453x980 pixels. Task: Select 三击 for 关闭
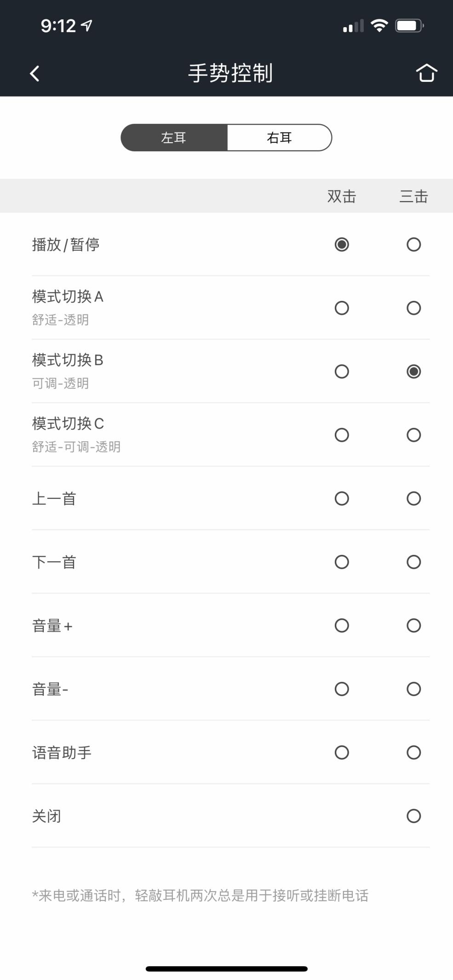pos(413,816)
